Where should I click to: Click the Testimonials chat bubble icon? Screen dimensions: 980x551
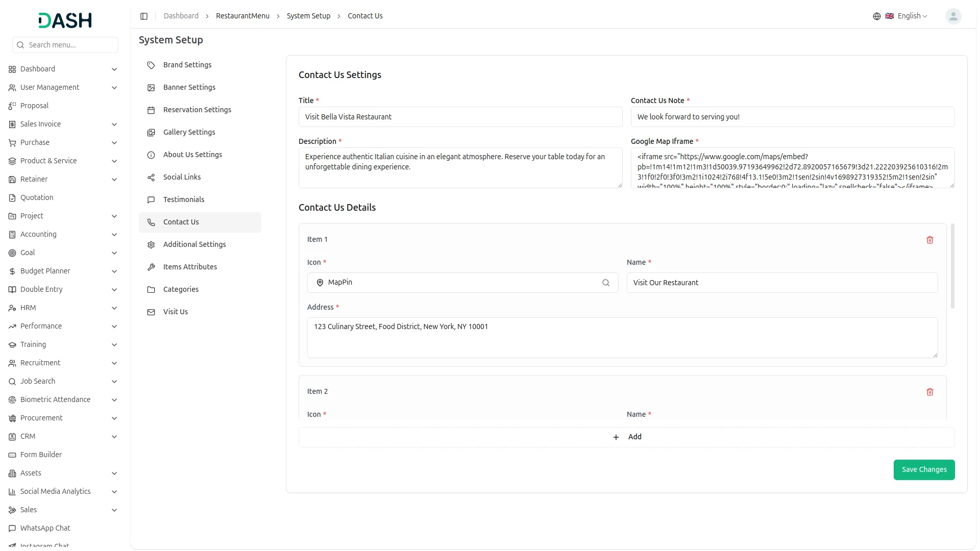151,200
